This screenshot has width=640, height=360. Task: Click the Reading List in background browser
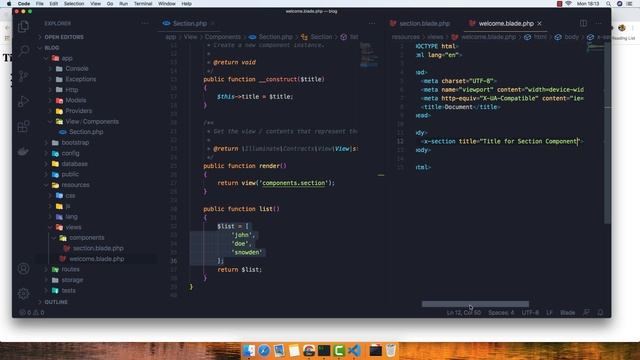(623, 38)
